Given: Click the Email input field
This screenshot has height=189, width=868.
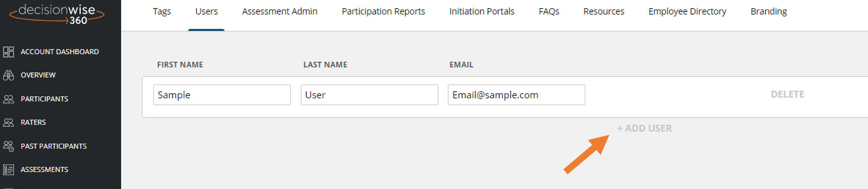Looking at the screenshot, I should click(x=516, y=95).
